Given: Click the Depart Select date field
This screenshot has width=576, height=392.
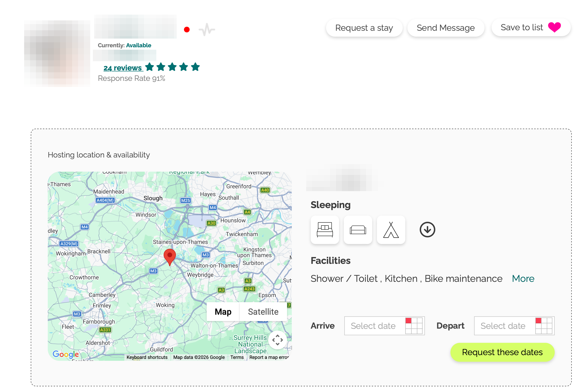Looking at the screenshot, I should 503,326.
